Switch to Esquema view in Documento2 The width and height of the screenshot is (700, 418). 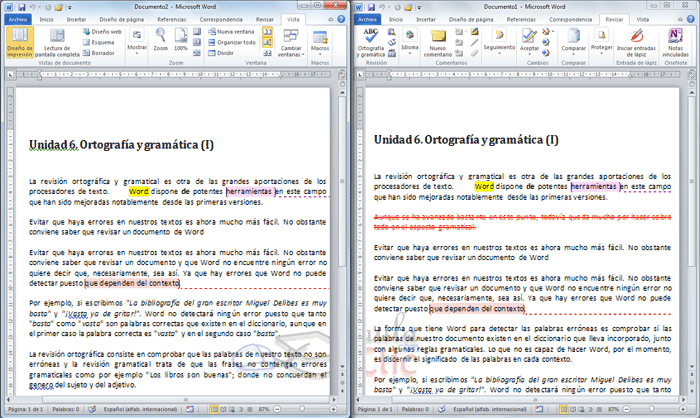pos(99,42)
